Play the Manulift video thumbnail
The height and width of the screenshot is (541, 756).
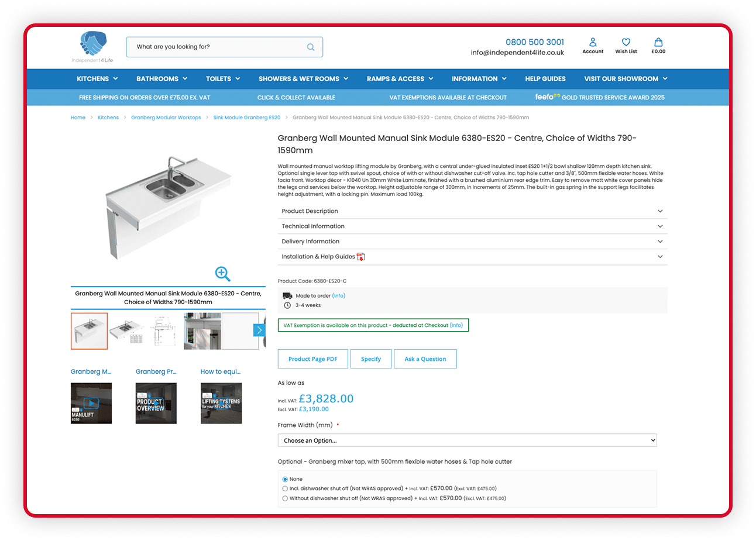tap(91, 403)
